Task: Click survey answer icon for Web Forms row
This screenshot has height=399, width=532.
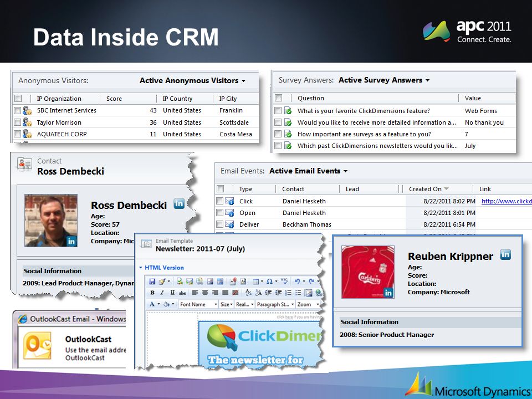Action: [x=288, y=111]
